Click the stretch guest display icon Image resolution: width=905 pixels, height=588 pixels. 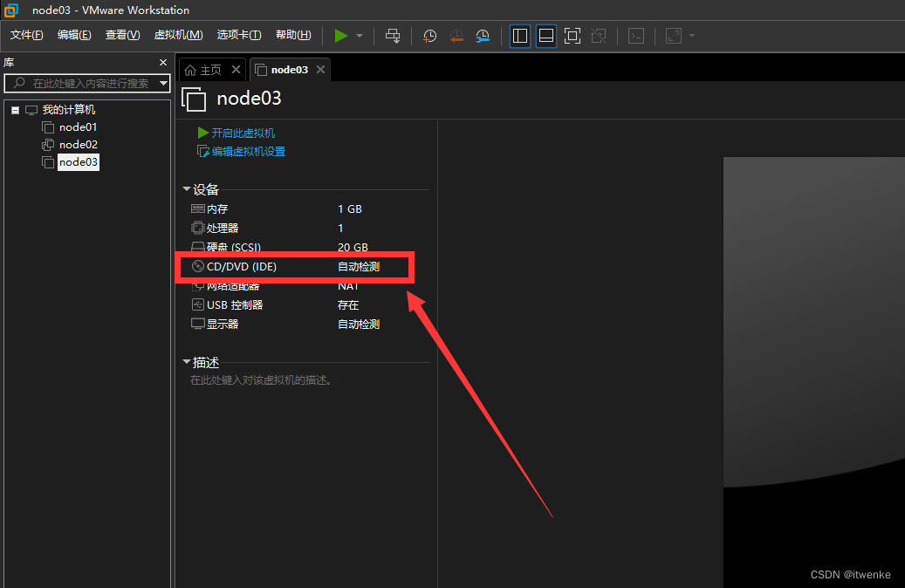(674, 36)
